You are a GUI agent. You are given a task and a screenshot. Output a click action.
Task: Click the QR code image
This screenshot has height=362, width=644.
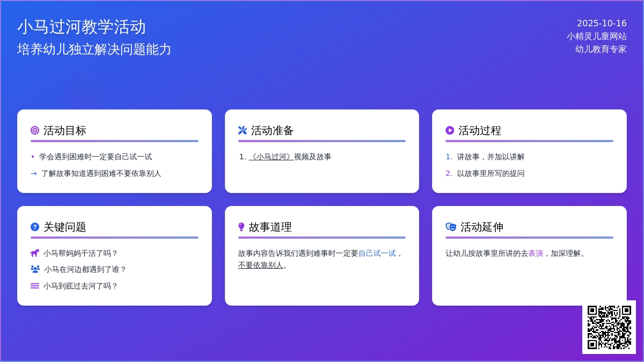coord(609,327)
